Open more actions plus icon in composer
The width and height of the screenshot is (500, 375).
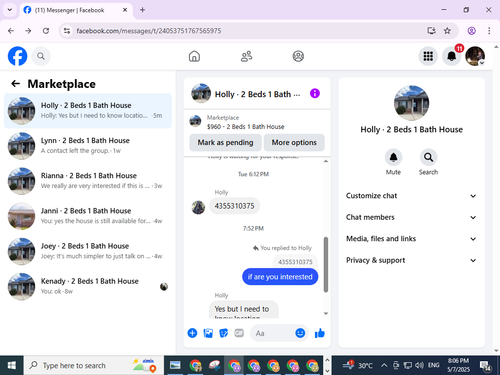pos(192,333)
